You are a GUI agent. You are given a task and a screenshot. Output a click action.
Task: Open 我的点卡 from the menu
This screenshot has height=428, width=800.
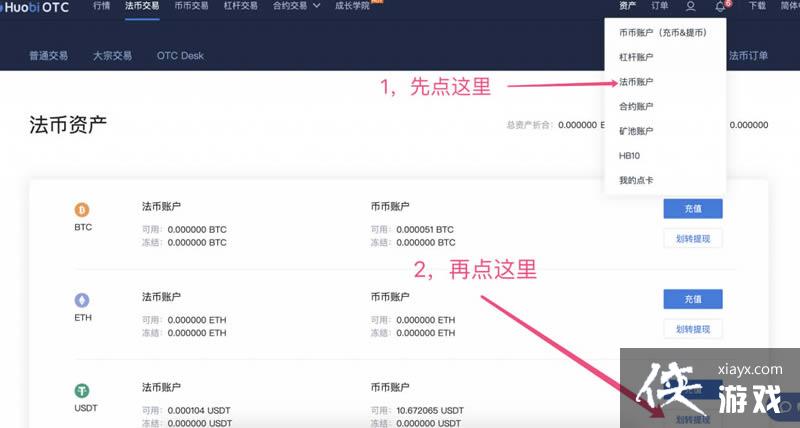636,180
